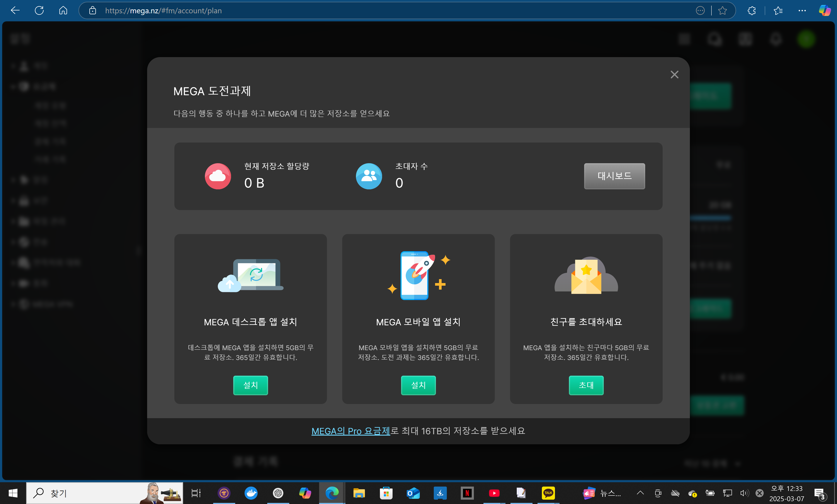
Task: Open browser settings and more menu
Action: (802, 10)
